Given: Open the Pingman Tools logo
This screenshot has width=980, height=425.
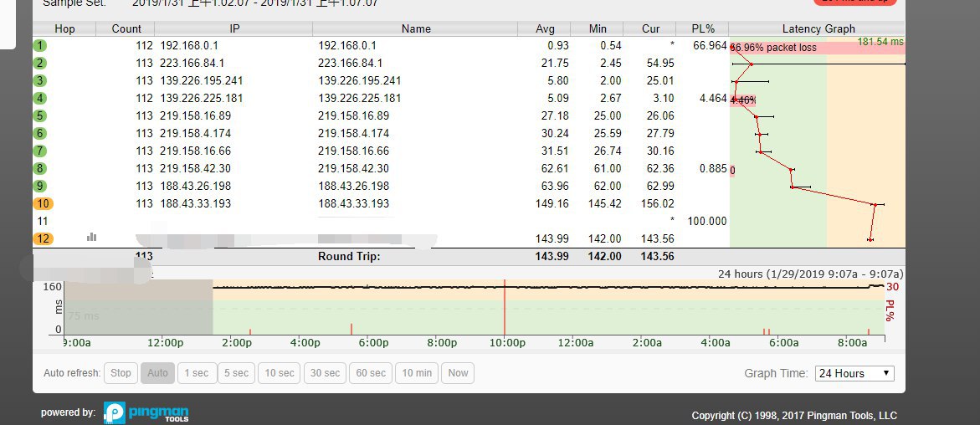Looking at the screenshot, I should pyautogui.click(x=146, y=412).
